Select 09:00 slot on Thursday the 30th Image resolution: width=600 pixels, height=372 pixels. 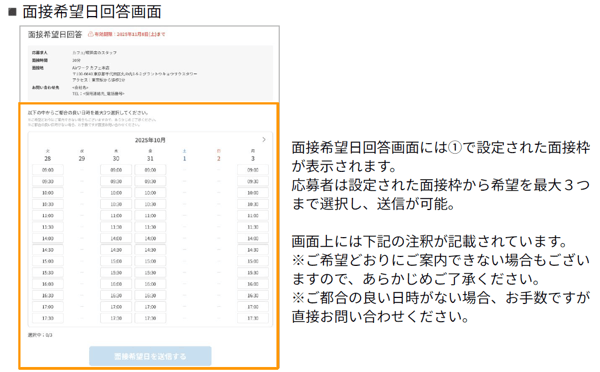point(116,170)
